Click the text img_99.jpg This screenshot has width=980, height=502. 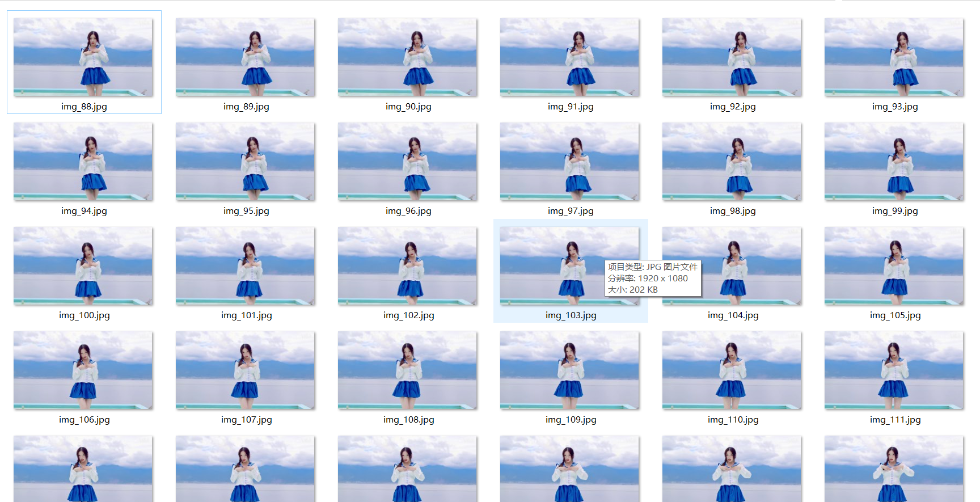click(895, 211)
